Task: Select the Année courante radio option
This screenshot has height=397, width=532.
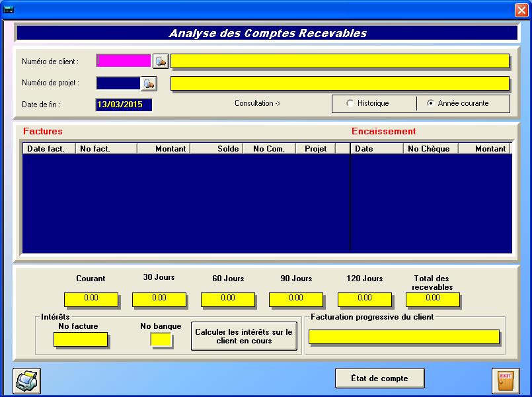Action: (431, 104)
